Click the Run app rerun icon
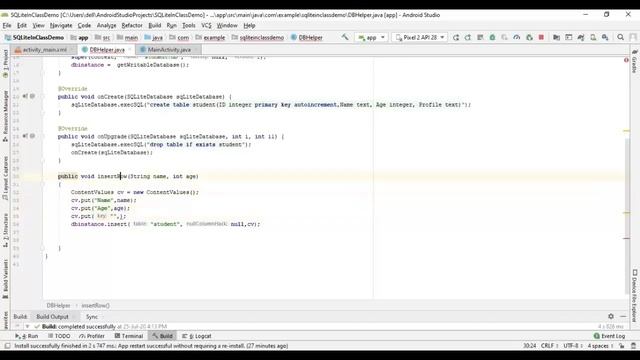The image size is (640, 360). (456, 37)
